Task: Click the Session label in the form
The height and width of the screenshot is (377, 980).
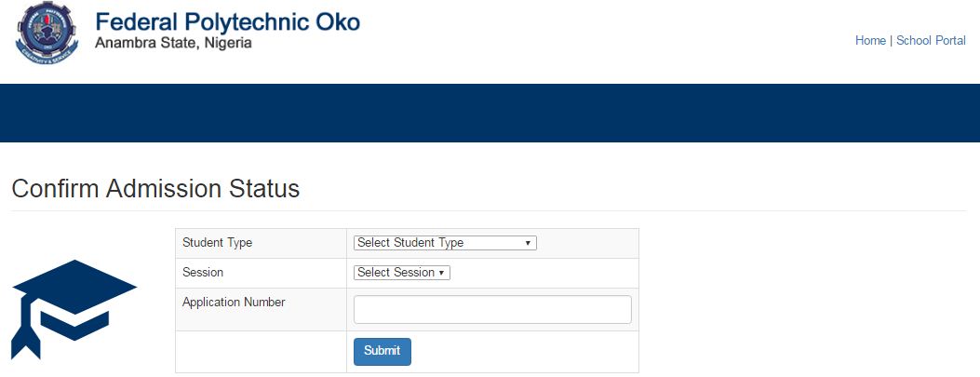Action: pyautogui.click(x=203, y=273)
